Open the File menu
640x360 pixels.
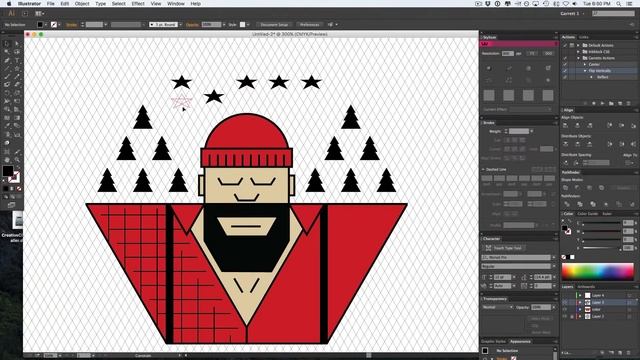pyautogui.click(x=51, y=4)
